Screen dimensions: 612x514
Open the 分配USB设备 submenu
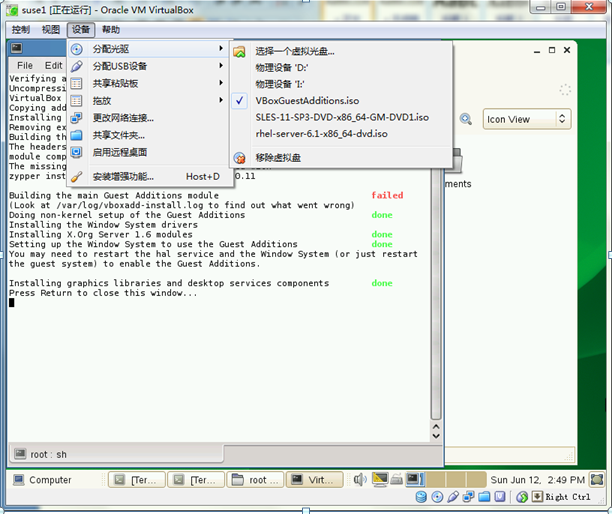pos(150,66)
